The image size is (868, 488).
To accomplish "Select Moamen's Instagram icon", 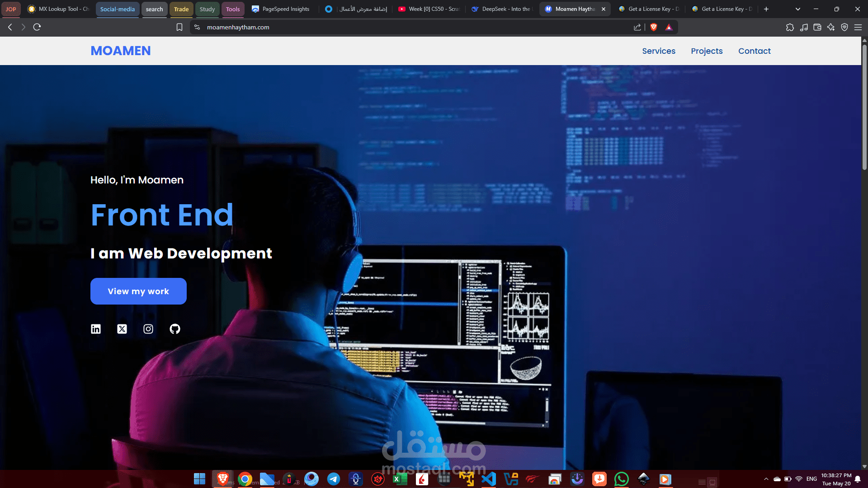I will point(148,329).
